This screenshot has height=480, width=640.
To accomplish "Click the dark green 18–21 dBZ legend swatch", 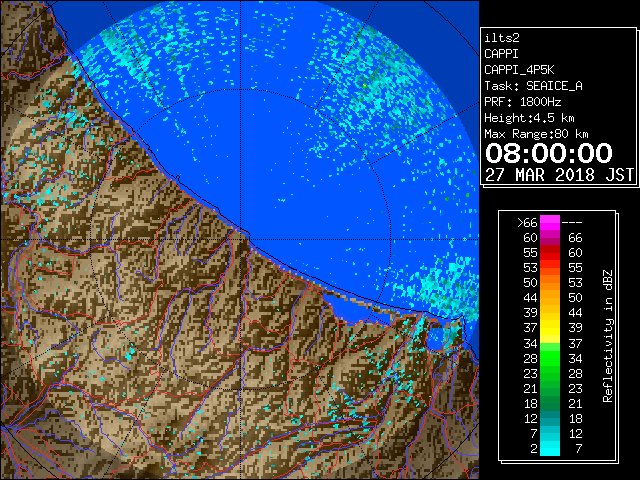I will pyautogui.click(x=550, y=403).
